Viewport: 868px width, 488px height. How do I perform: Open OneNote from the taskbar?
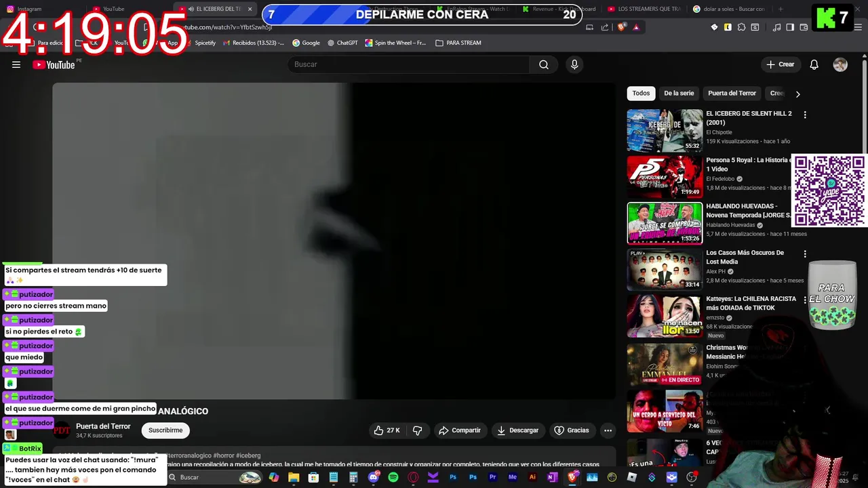(x=552, y=477)
